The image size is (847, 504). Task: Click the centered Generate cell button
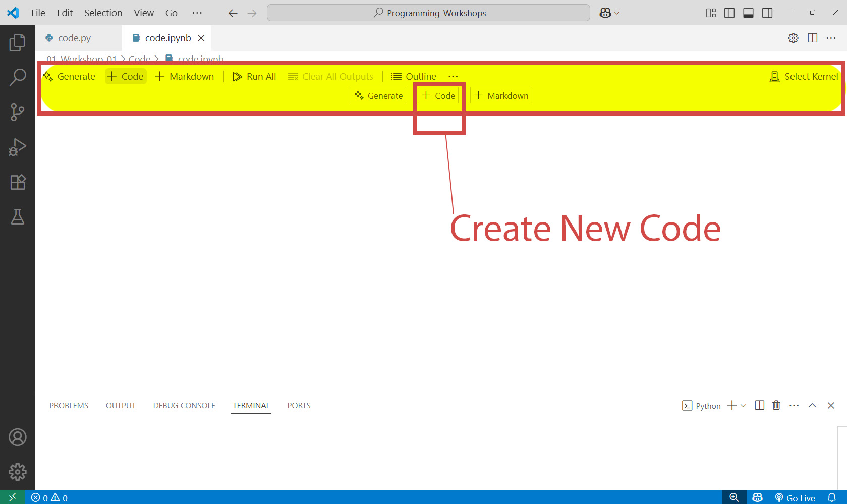tap(379, 95)
